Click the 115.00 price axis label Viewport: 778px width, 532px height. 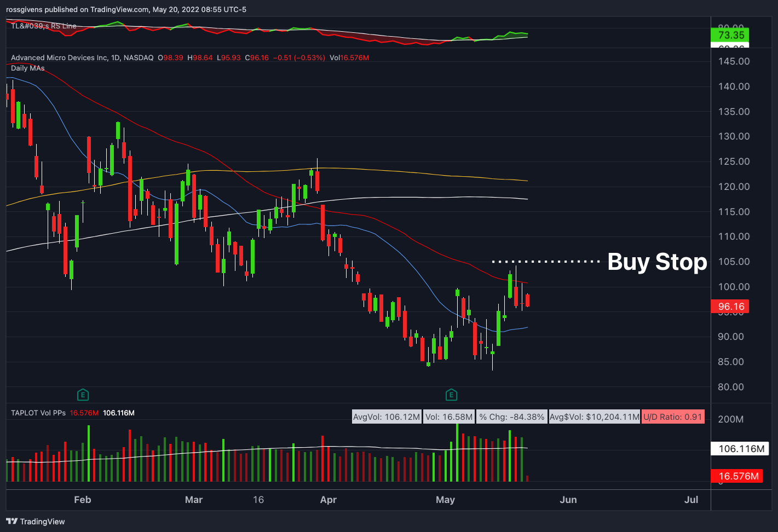(x=734, y=212)
